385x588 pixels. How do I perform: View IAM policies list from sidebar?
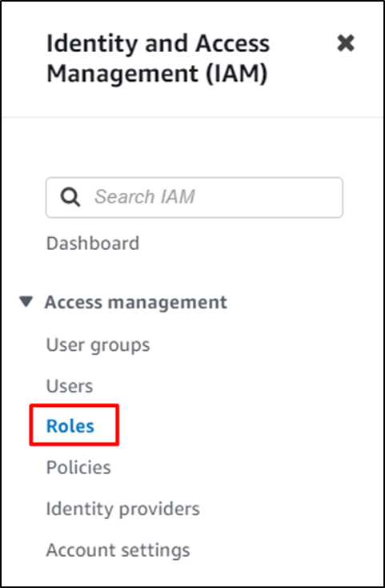point(78,468)
